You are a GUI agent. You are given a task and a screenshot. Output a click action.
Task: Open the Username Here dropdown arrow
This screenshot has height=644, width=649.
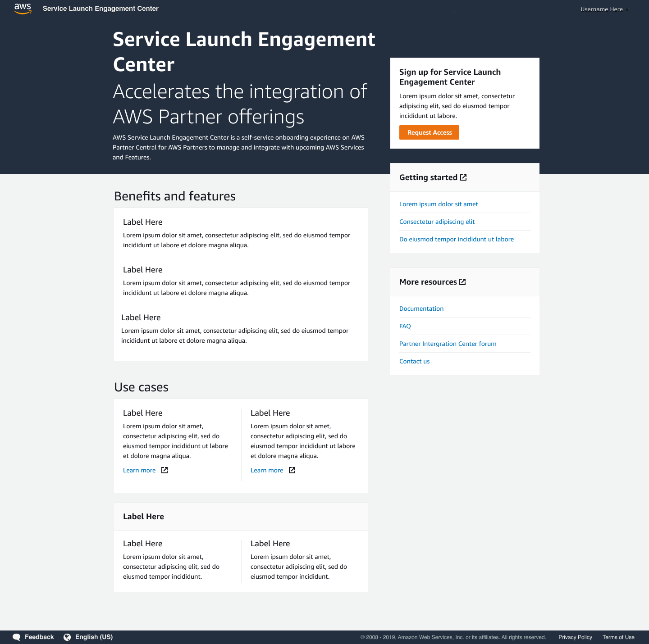pyautogui.click(x=627, y=9)
